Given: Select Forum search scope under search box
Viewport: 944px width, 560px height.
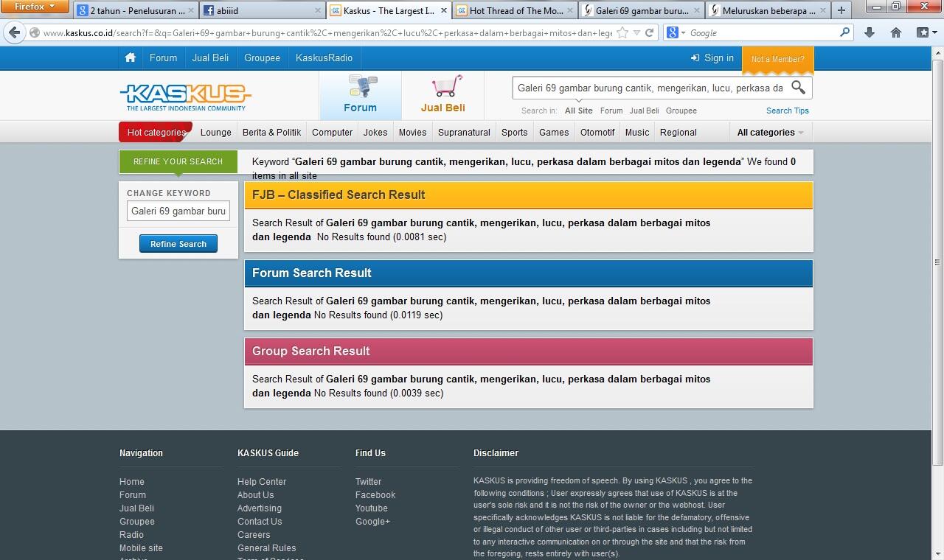Looking at the screenshot, I should click(x=611, y=111).
